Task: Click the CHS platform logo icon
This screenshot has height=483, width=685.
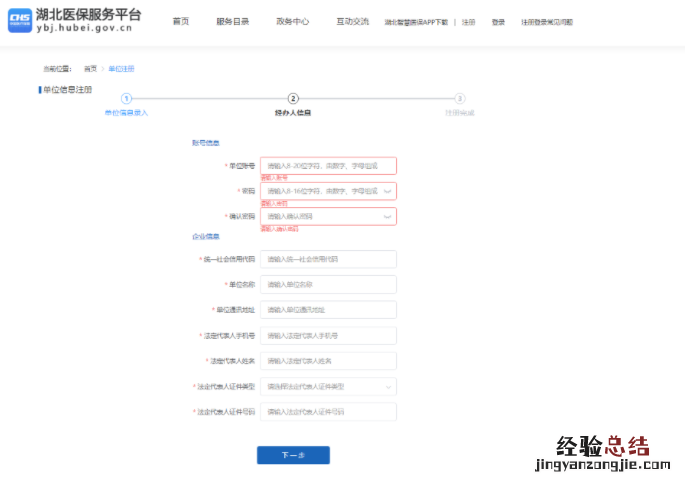Action: [20, 21]
